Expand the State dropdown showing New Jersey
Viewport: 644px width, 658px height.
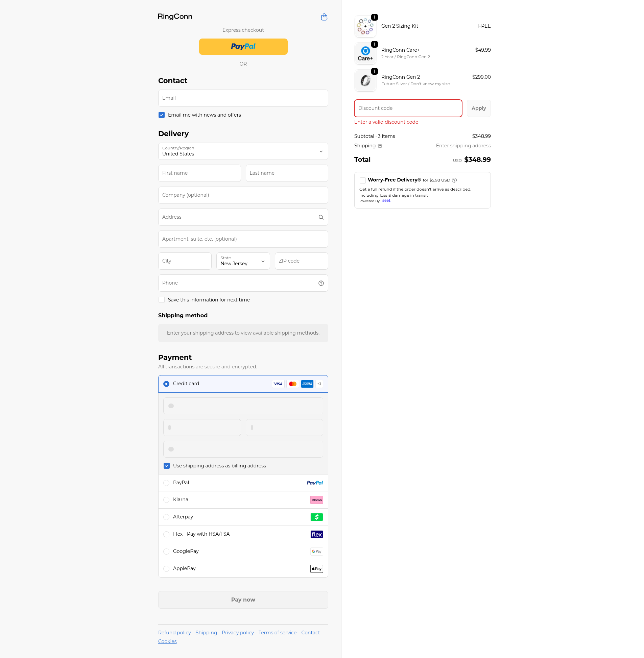(243, 261)
